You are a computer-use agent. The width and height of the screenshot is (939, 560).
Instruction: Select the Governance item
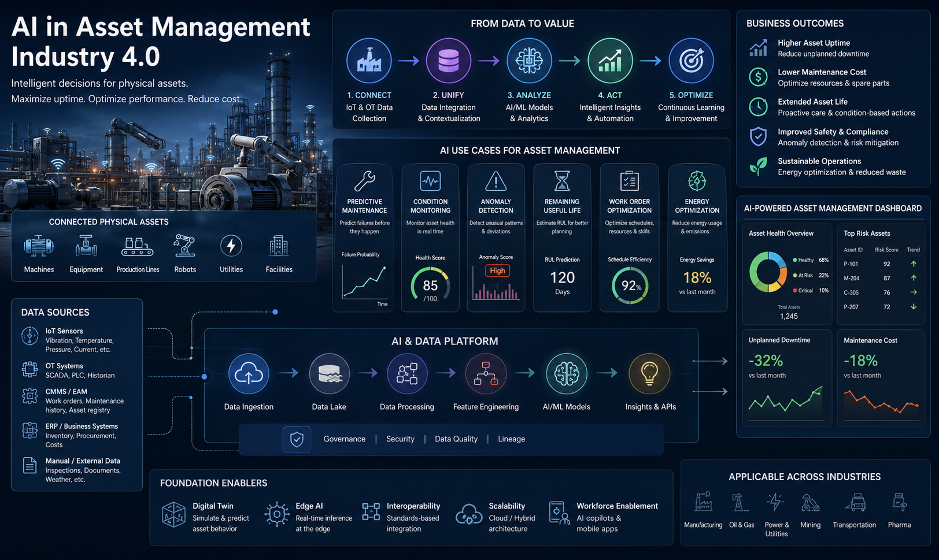point(345,439)
